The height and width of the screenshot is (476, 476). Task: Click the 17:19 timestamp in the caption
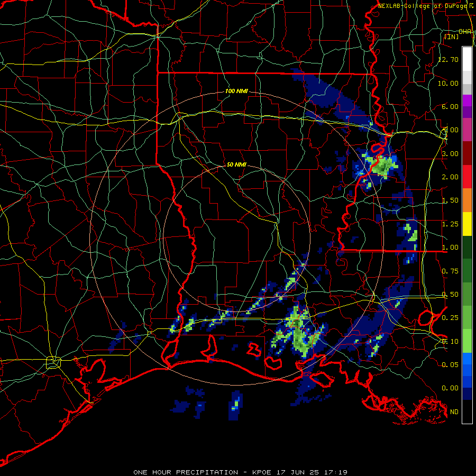(x=337, y=472)
